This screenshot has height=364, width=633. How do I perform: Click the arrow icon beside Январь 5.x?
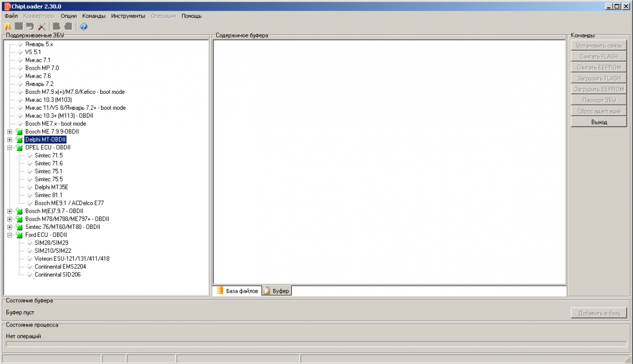pos(20,44)
